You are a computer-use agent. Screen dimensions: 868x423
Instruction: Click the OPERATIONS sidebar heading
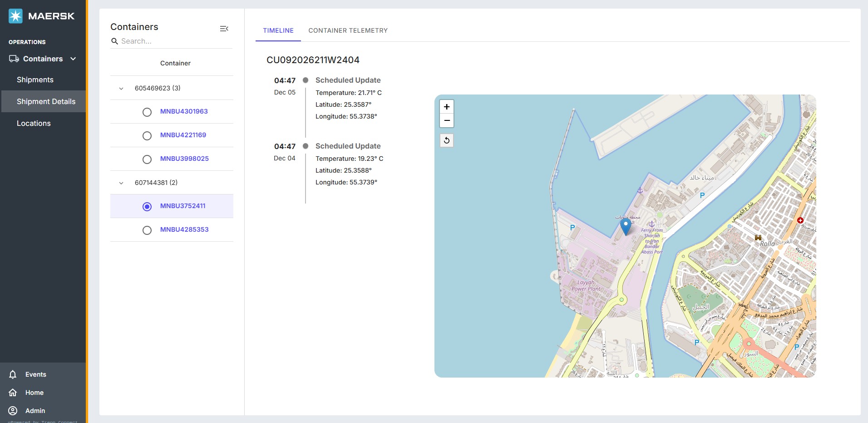(x=27, y=42)
